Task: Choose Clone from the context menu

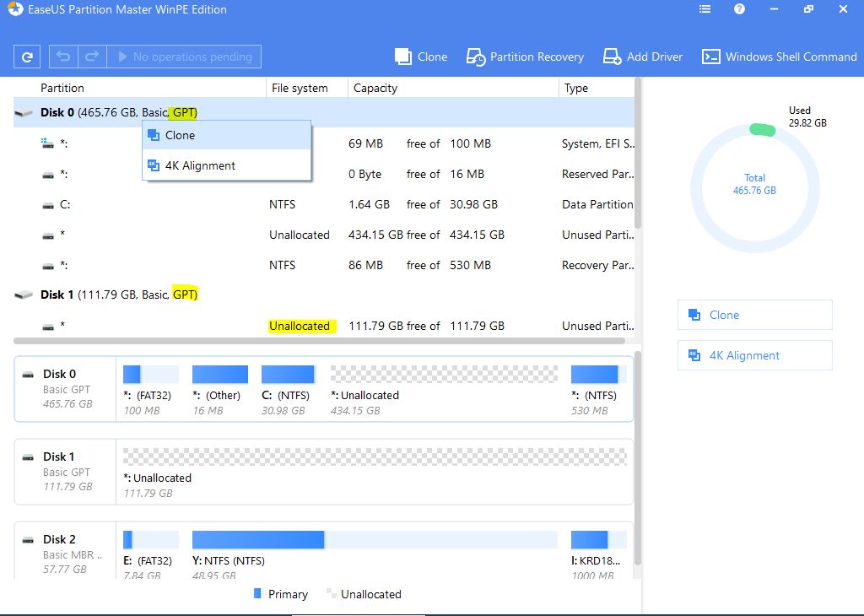Action: point(180,135)
